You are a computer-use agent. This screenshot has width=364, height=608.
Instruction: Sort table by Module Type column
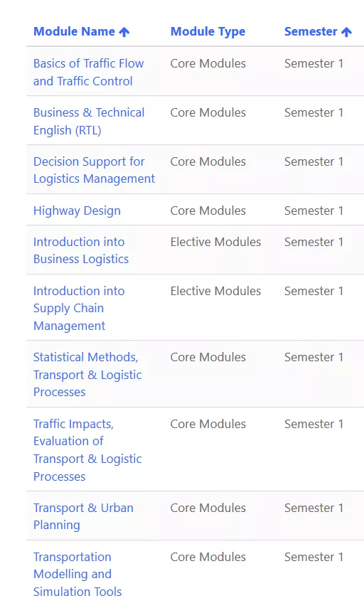[x=208, y=32]
